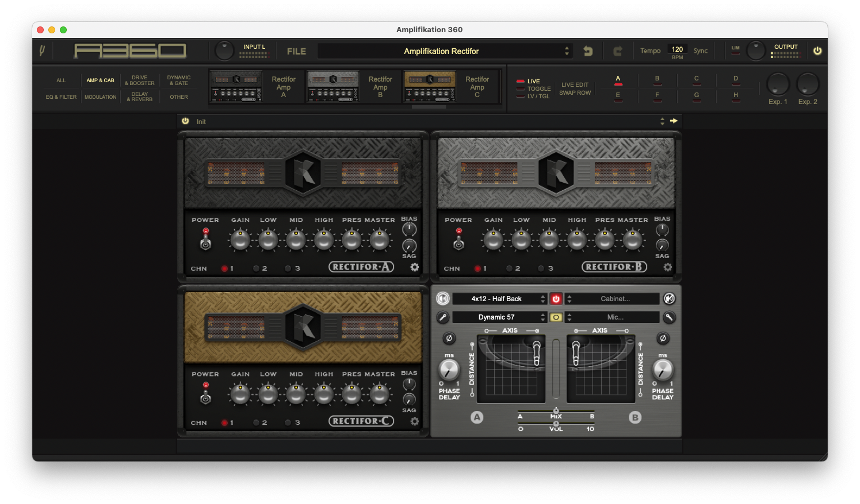
Task: Click cabinet B muted speaker icon
Action: pyautogui.click(x=669, y=299)
